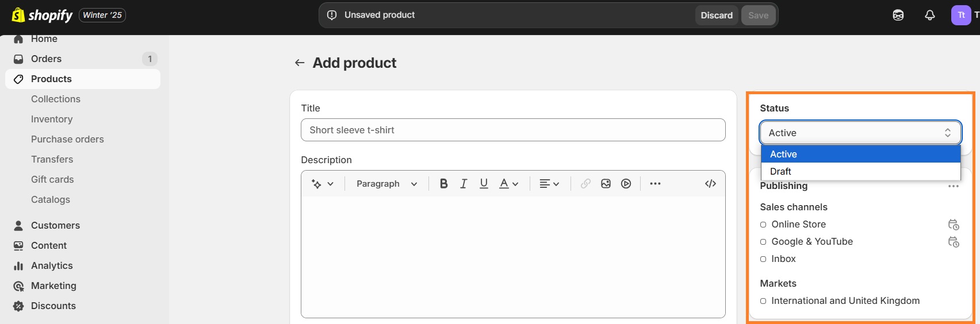Viewport: 980px width, 324px height.
Task: Open the Publishing more actions menu
Action: pyautogui.click(x=953, y=186)
